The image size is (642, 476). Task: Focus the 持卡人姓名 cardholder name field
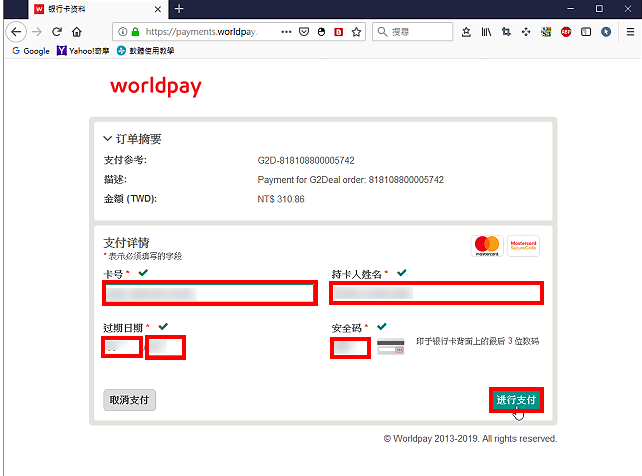(436, 293)
